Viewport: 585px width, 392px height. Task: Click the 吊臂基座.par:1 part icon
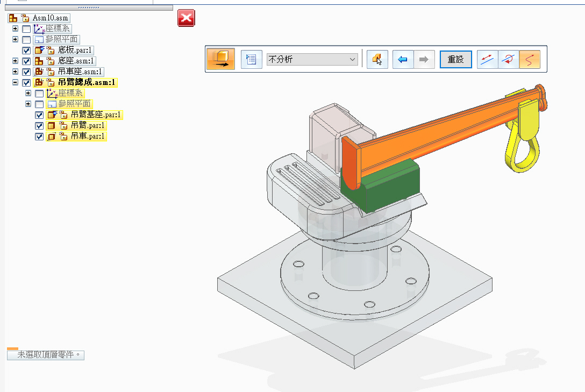52,115
